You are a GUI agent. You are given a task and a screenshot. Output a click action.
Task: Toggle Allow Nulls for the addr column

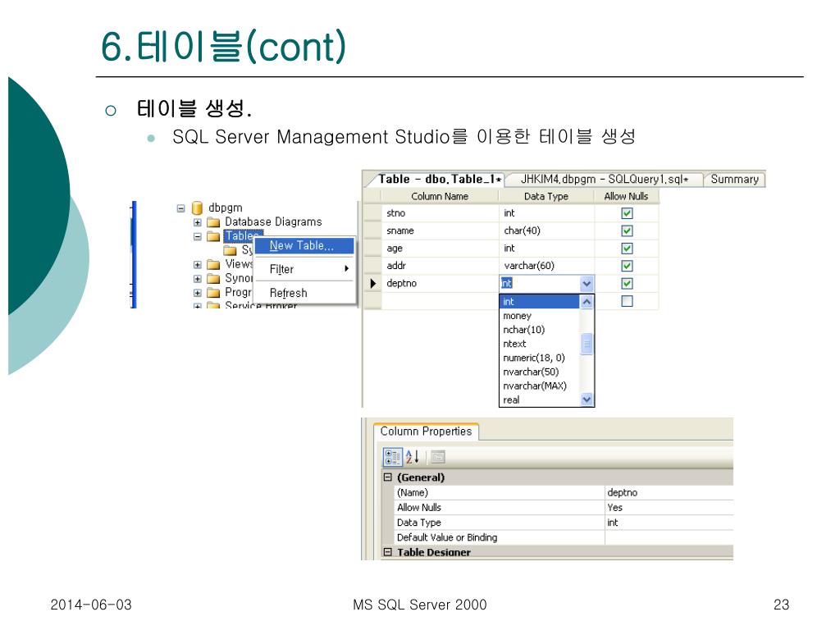627,266
